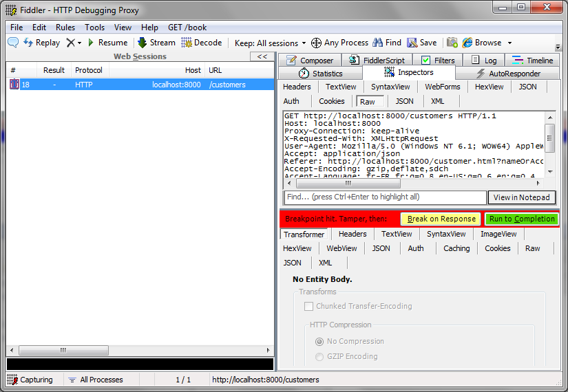Select No Compression radio button
Viewport: 568px width, 392px height.
[x=319, y=341]
